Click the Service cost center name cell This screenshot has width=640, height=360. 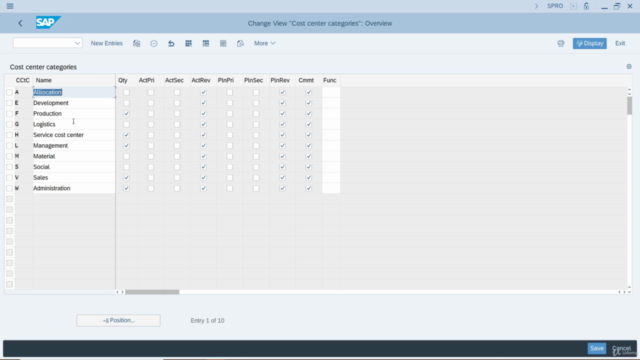point(74,135)
